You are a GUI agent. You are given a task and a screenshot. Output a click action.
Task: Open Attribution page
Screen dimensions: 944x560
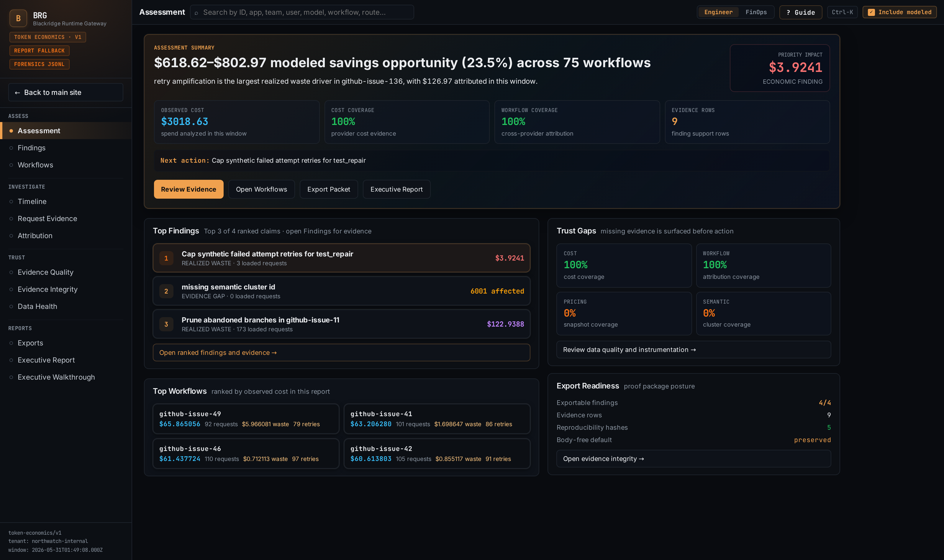(x=66, y=235)
